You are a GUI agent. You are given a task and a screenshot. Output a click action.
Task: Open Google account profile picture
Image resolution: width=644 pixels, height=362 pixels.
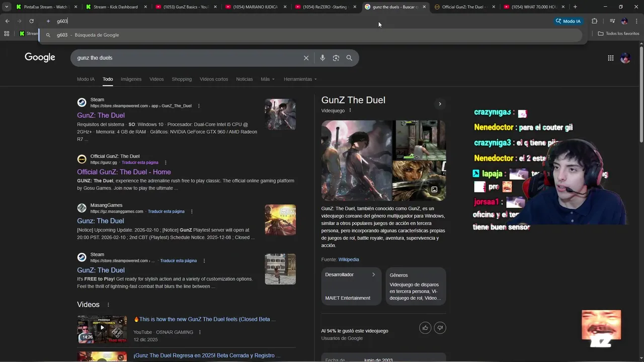(x=625, y=58)
